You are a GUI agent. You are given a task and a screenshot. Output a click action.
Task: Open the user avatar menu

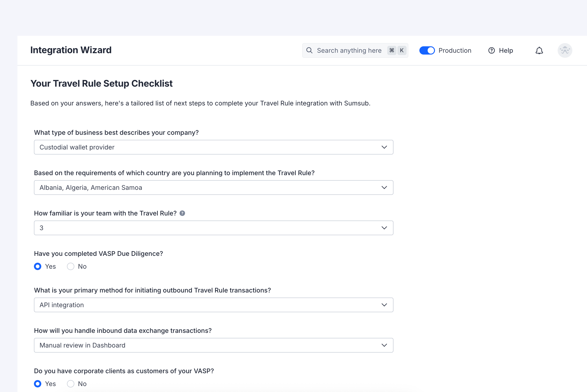tap(565, 50)
